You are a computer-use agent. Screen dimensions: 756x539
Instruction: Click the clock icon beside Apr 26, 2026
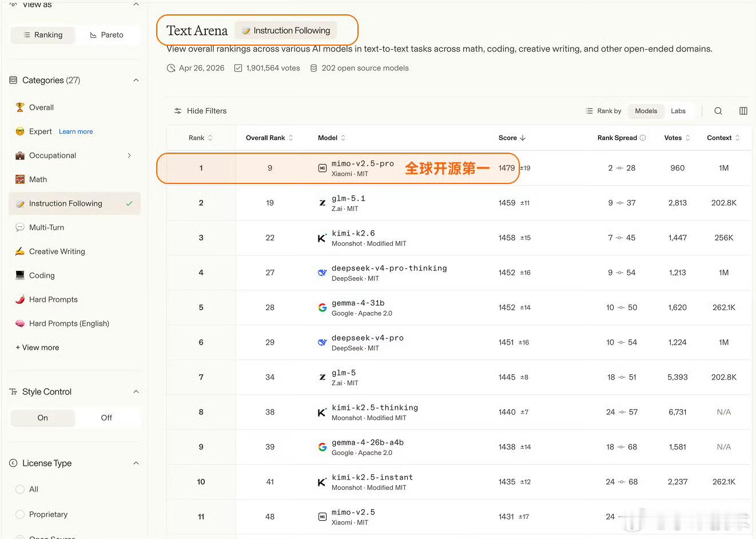[171, 68]
